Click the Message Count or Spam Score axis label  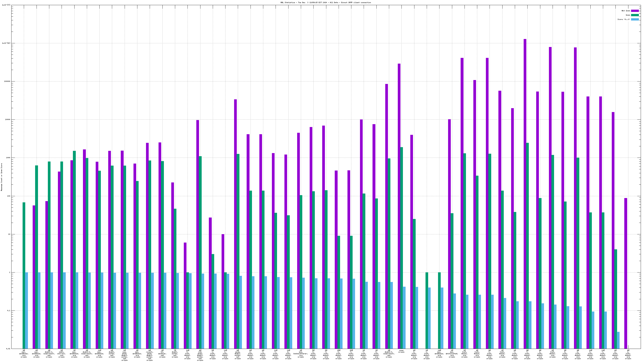(x=1, y=177)
